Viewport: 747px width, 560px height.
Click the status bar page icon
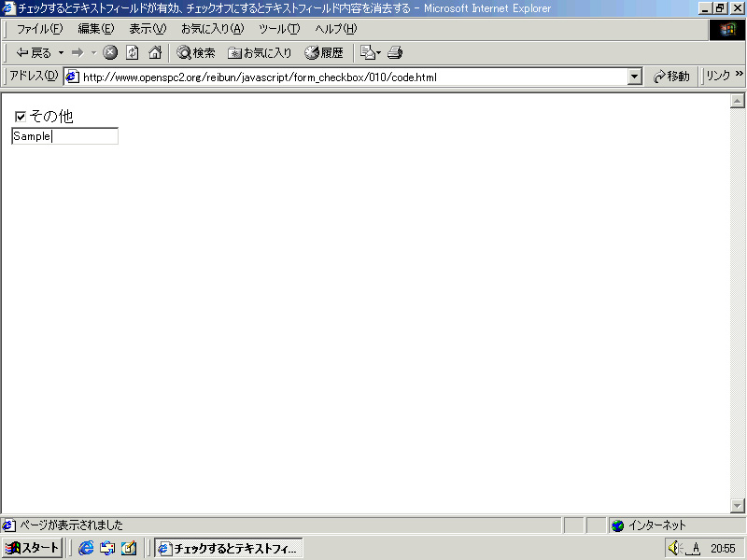pyautogui.click(x=8, y=525)
